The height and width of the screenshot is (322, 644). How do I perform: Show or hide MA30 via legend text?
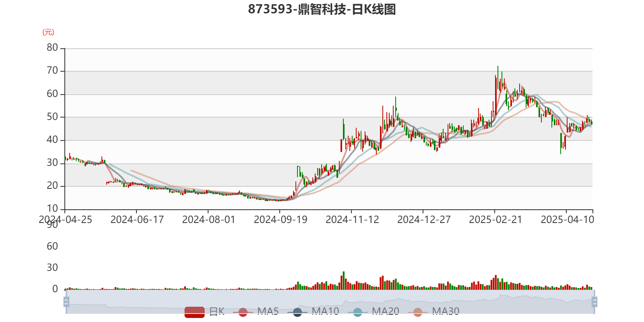pyautogui.click(x=446, y=311)
